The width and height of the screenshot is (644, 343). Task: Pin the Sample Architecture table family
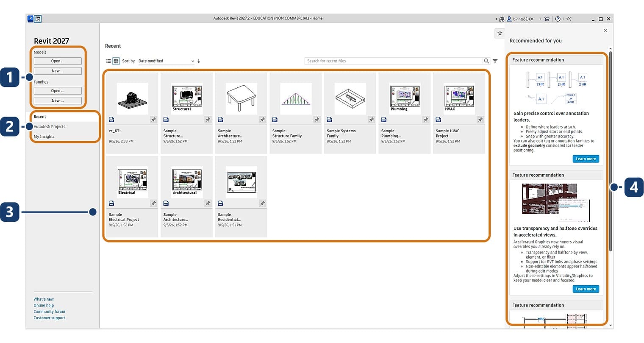(x=262, y=120)
